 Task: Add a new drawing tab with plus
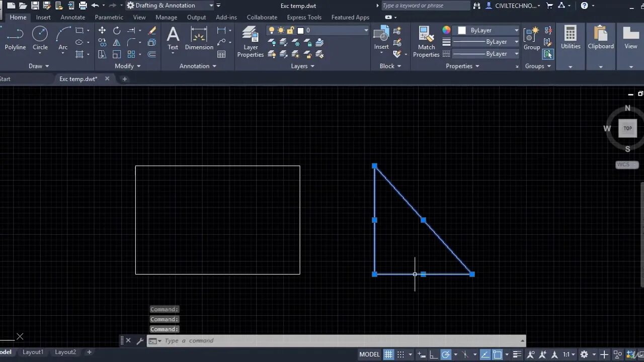125,79
